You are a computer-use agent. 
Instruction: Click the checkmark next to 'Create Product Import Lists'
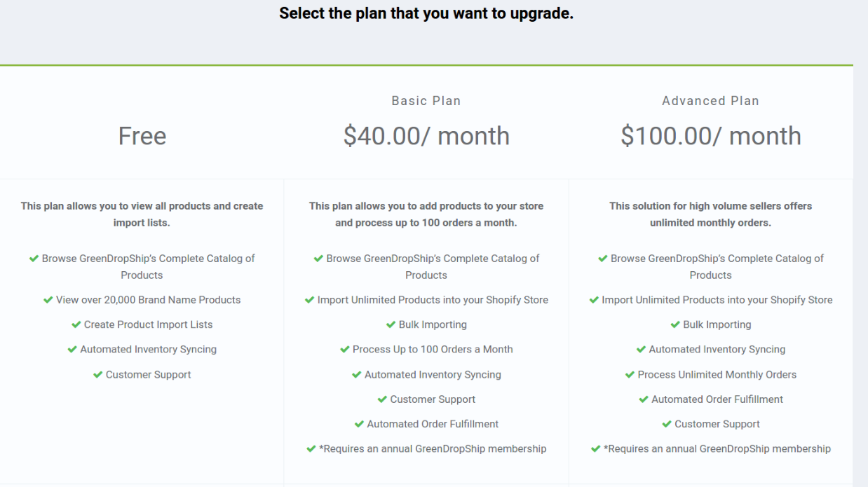(76, 324)
